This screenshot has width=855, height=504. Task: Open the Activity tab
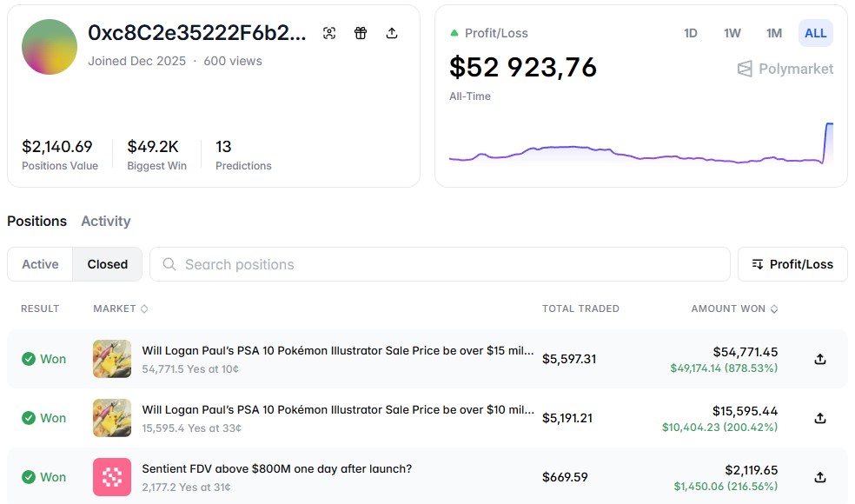106,221
